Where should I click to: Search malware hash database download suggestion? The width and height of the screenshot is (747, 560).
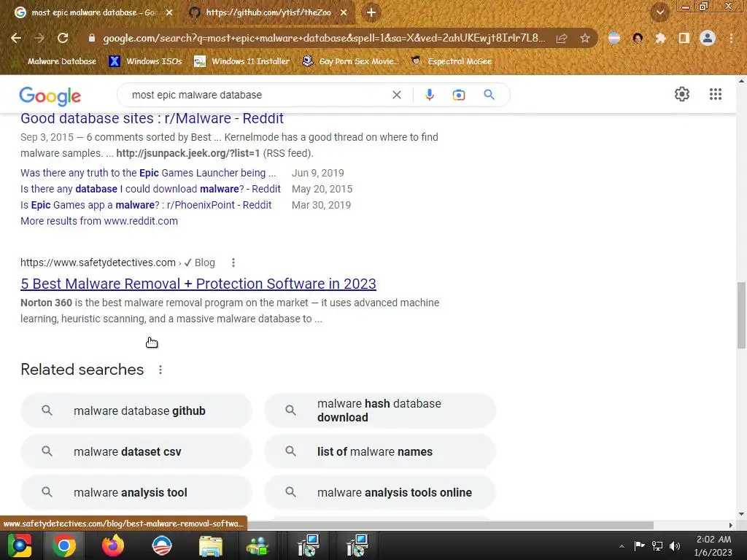click(x=380, y=411)
